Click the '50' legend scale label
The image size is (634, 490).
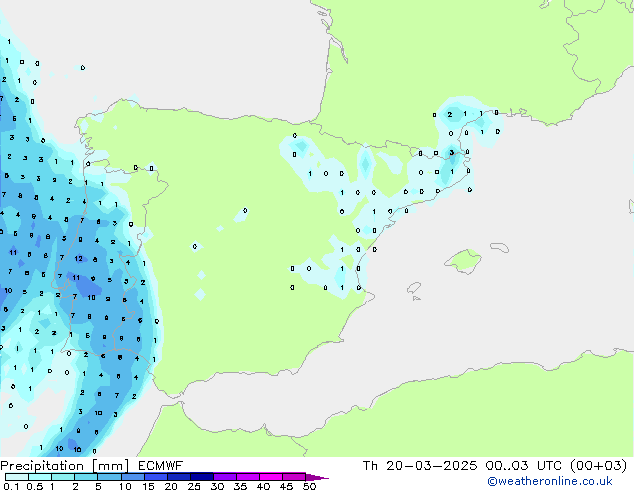click(309, 486)
